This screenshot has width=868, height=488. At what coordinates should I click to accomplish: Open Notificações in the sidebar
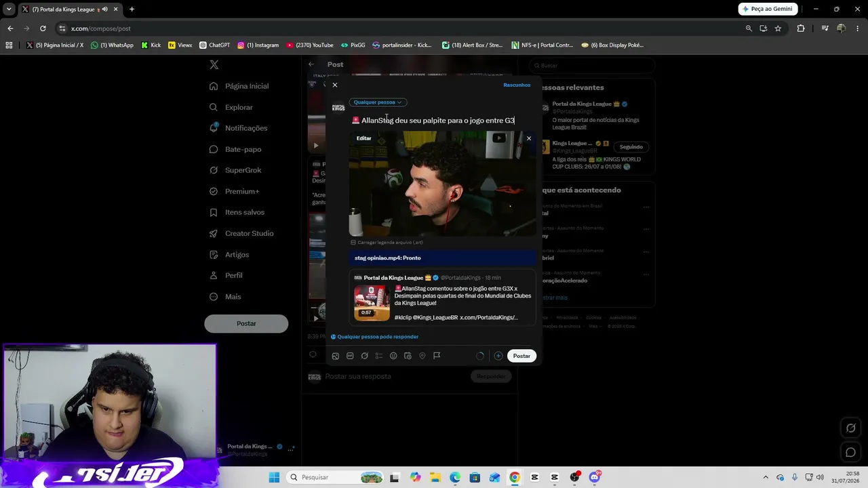click(238, 128)
